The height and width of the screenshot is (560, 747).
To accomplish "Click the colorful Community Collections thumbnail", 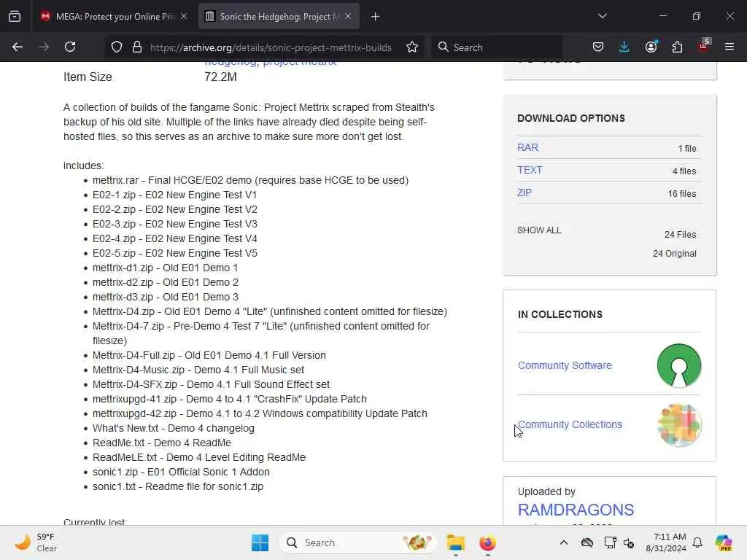I will [679, 425].
